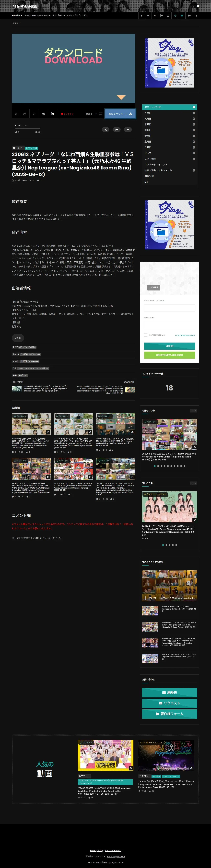
Task: Open the search magnifier icon in top bar
Action: (x=196, y=15)
